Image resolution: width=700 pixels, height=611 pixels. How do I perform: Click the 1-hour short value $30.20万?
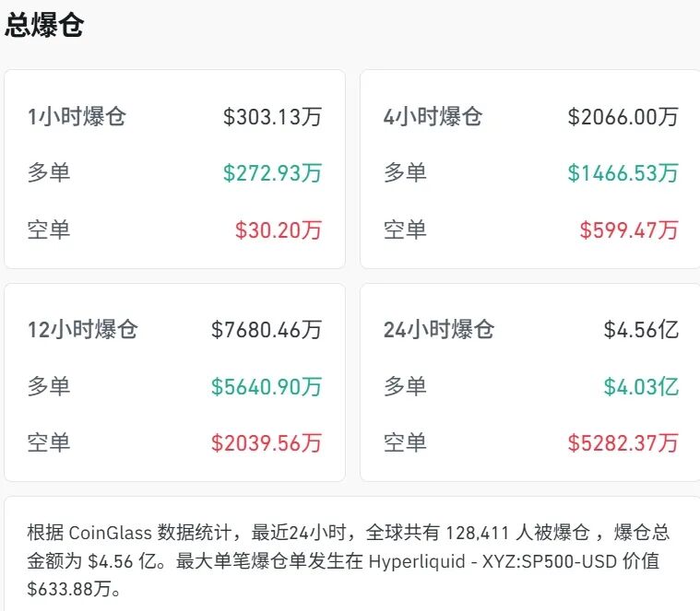pyautogui.click(x=279, y=229)
